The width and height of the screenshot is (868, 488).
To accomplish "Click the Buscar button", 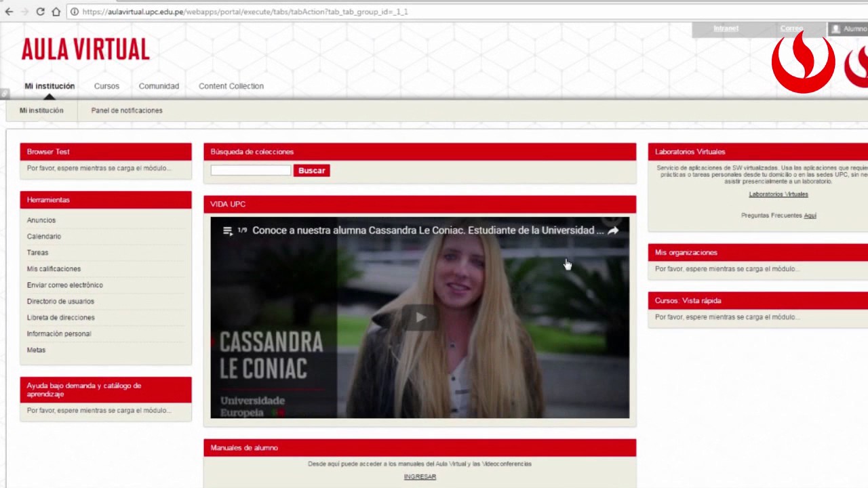I will (312, 171).
